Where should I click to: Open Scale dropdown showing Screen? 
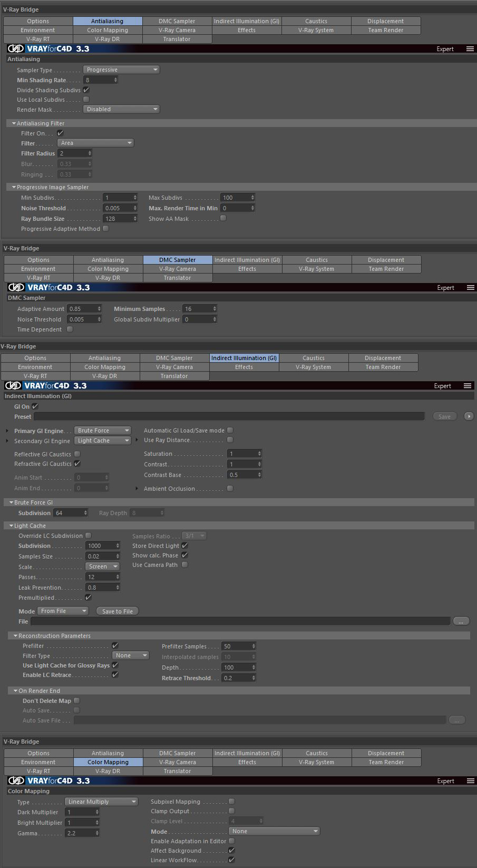(103, 567)
